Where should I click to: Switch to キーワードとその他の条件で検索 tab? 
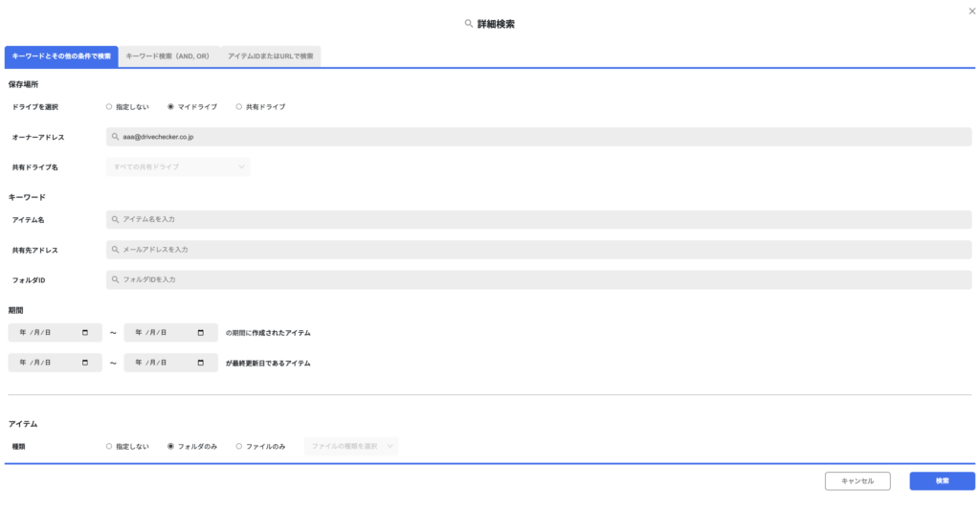[61, 56]
